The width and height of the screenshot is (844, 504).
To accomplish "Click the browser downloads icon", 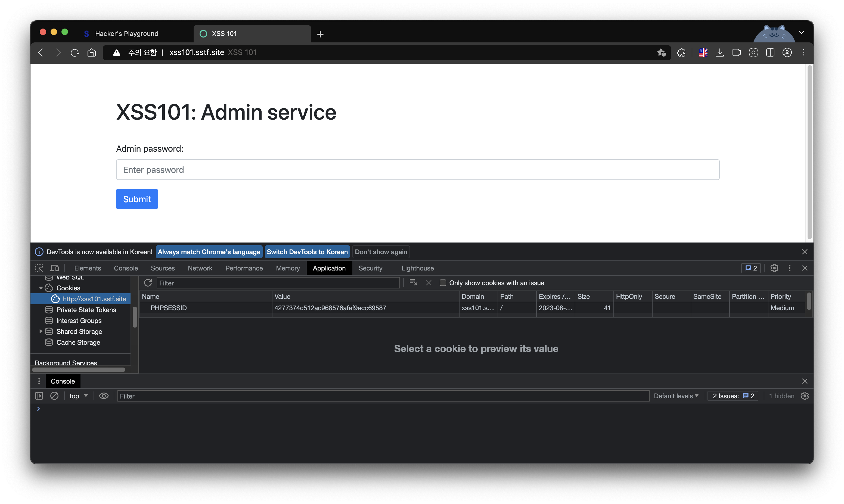I will pos(719,53).
